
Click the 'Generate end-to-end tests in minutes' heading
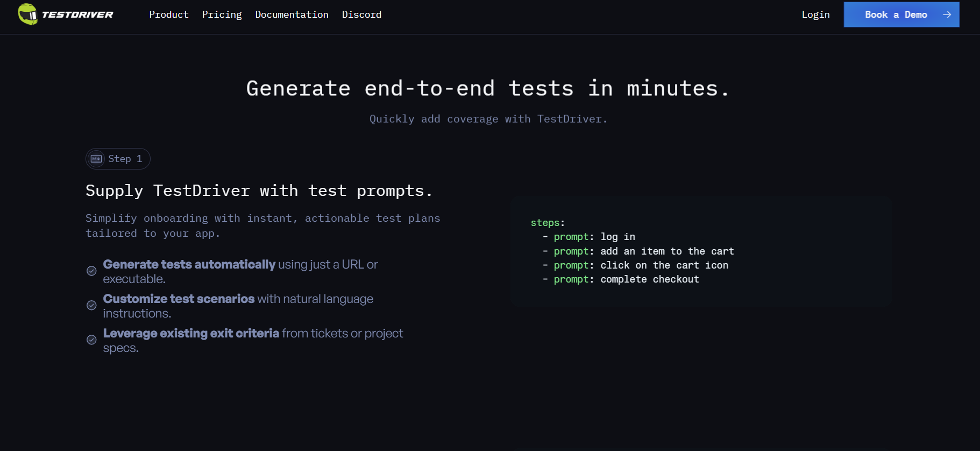[x=488, y=88]
